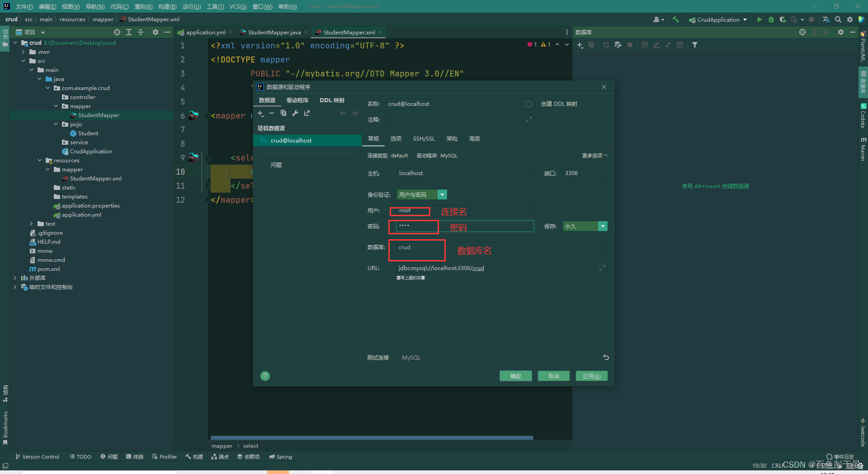Click editor tabs more options icon
868x474 pixels.
coord(566,32)
